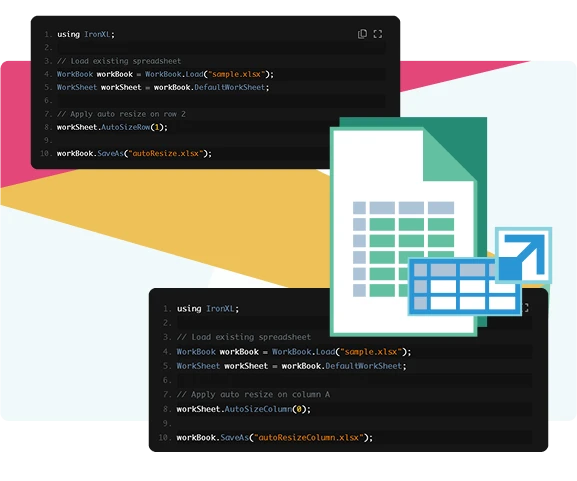Expand top code block to fullscreen
Viewport: 577px width, 481px height.
378,34
